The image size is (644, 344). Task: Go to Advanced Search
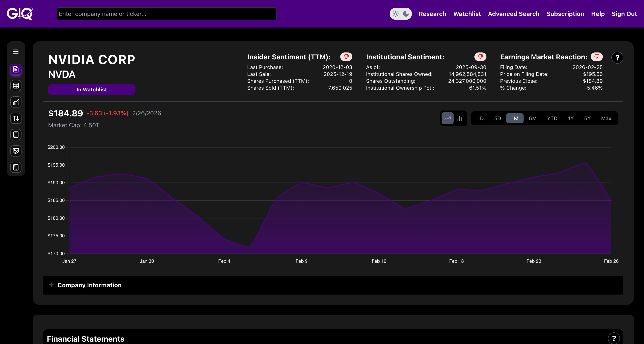pos(513,14)
